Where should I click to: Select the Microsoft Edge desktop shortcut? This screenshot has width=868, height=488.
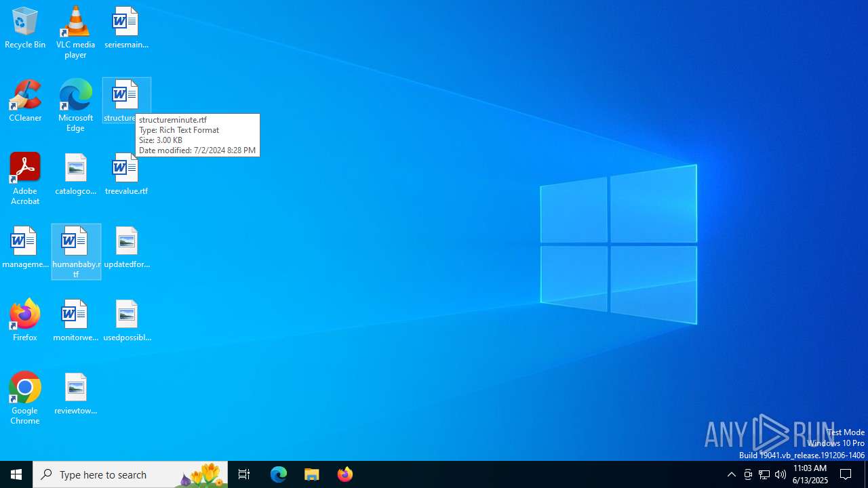coord(75,106)
